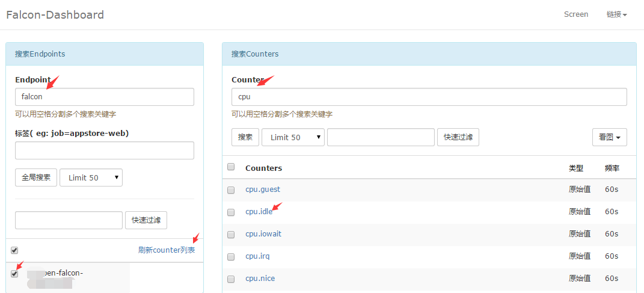Click the Endpoint search input field

pyautogui.click(x=104, y=97)
